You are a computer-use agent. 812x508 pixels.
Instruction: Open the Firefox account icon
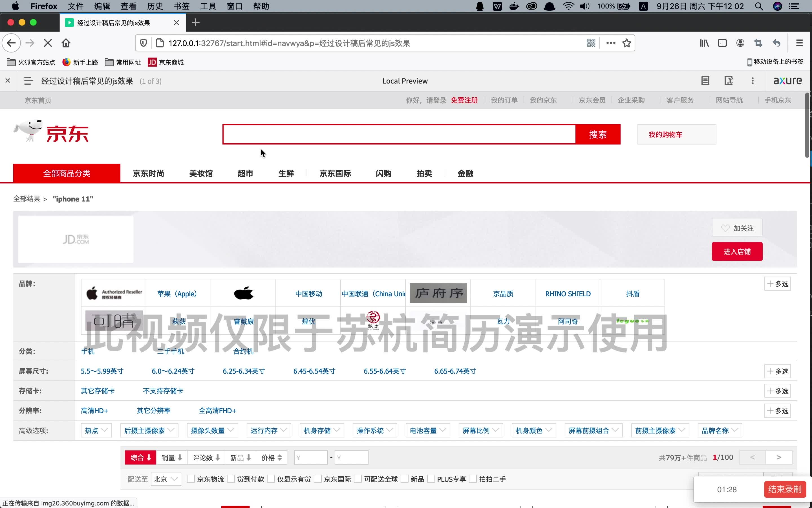coord(740,43)
